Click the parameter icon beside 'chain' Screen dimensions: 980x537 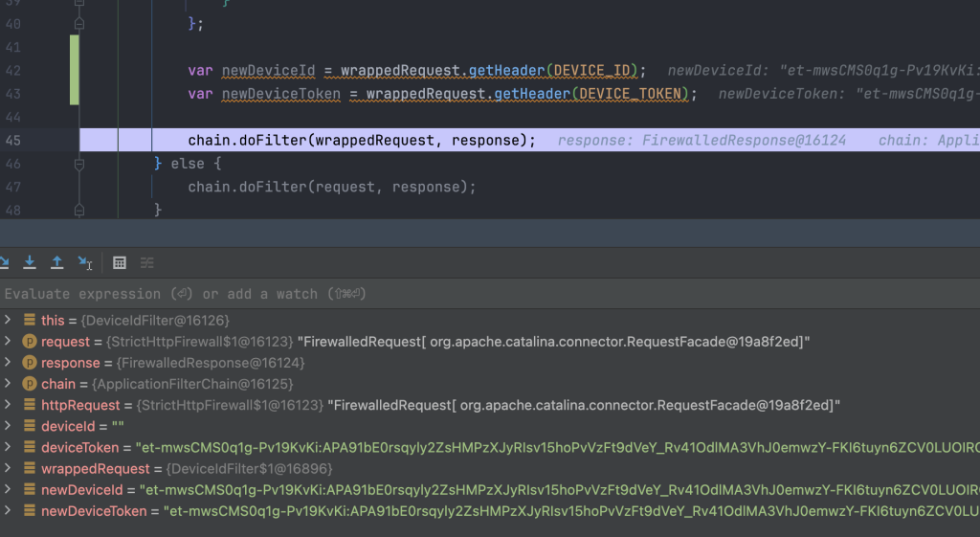tap(30, 384)
